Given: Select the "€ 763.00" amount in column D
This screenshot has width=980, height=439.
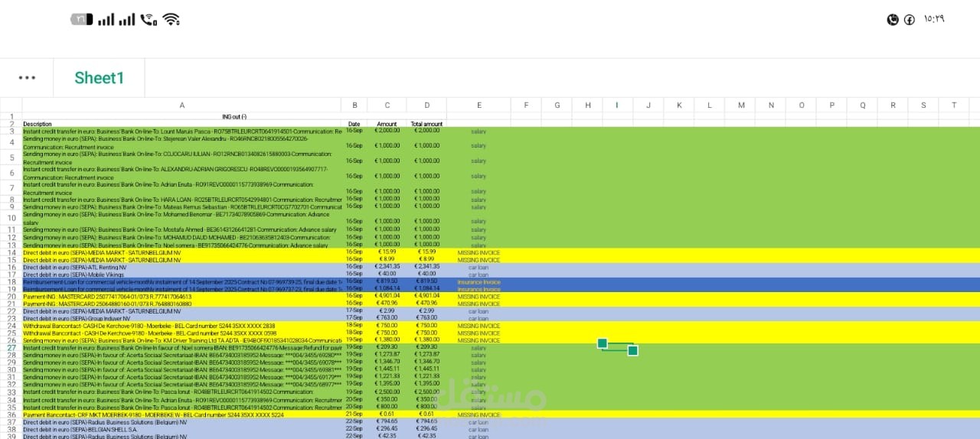Looking at the screenshot, I should click(x=426, y=318).
